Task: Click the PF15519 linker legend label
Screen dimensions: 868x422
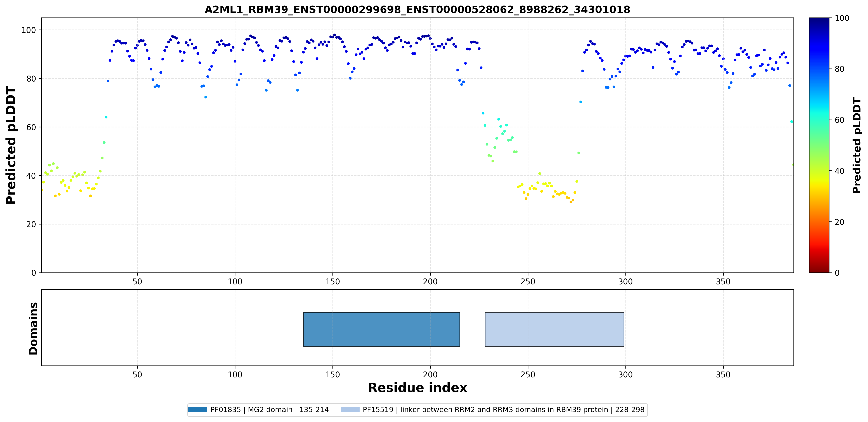Action: 503,410
